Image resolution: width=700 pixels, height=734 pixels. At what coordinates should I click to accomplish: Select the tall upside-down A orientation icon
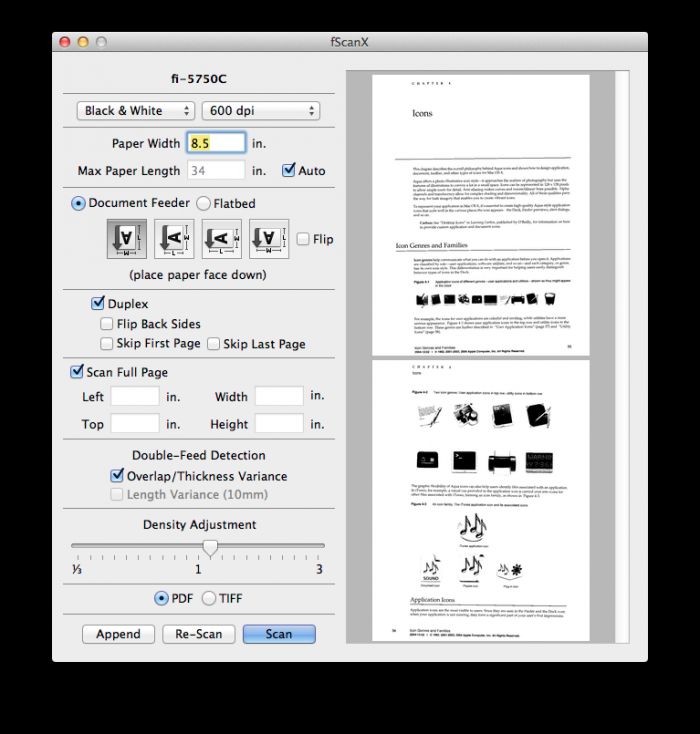tap(127, 239)
